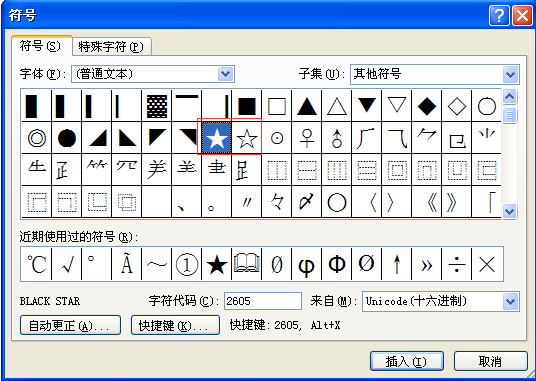Pick the female sign symbol

tap(307, 138)
